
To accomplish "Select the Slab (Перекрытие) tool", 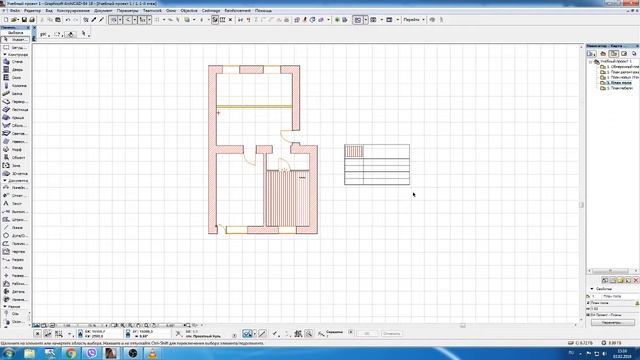I will [x=15, y=102].
